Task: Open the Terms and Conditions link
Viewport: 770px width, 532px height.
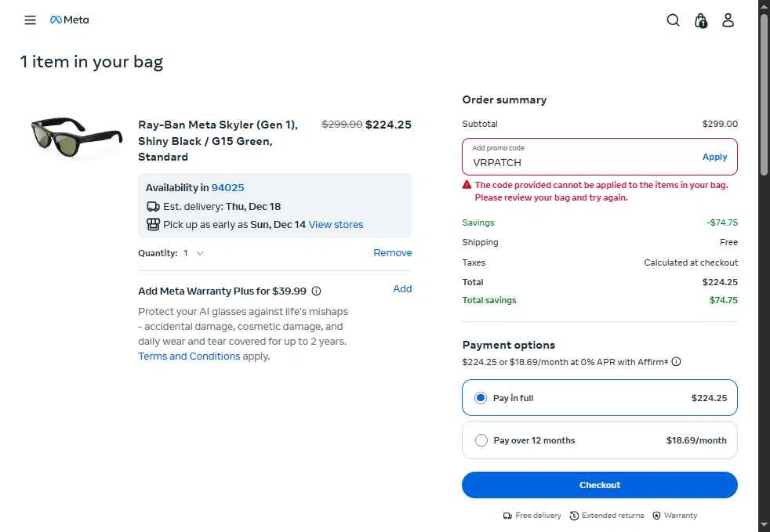Action: click(x=189, y=356)
